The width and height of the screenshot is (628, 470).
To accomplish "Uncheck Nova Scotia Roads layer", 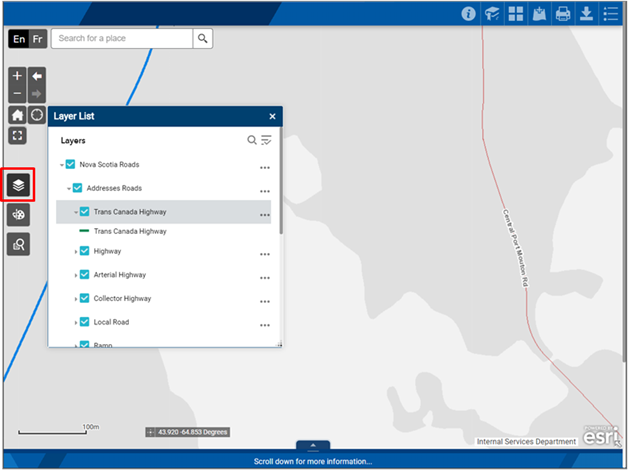I will (70, 164).
